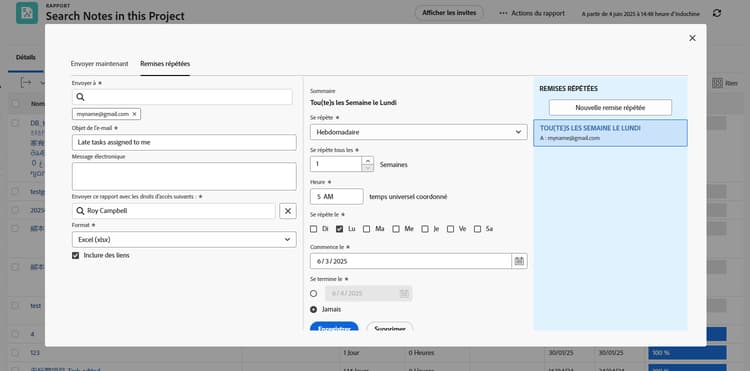The image size is (750, 371).
Task: Refresh the report with the circular arrows icon
Action: click(x=717, y=13)
